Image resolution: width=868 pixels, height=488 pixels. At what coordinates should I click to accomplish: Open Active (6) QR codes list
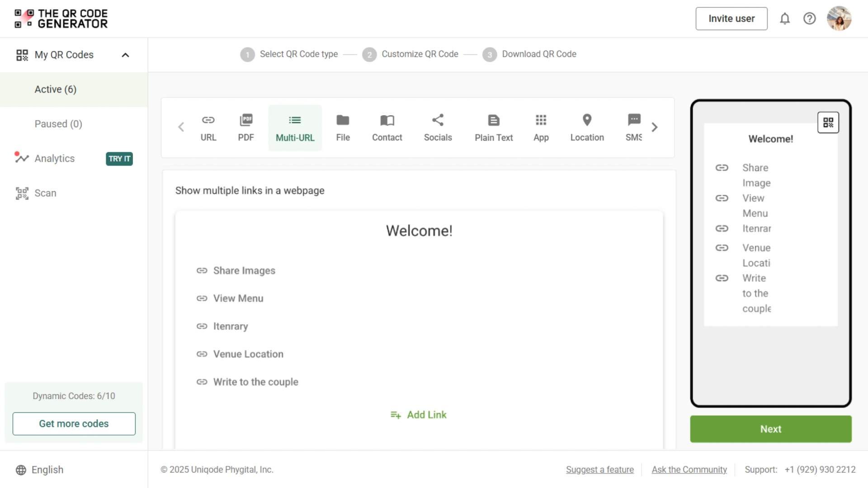(x=74, y=89)
